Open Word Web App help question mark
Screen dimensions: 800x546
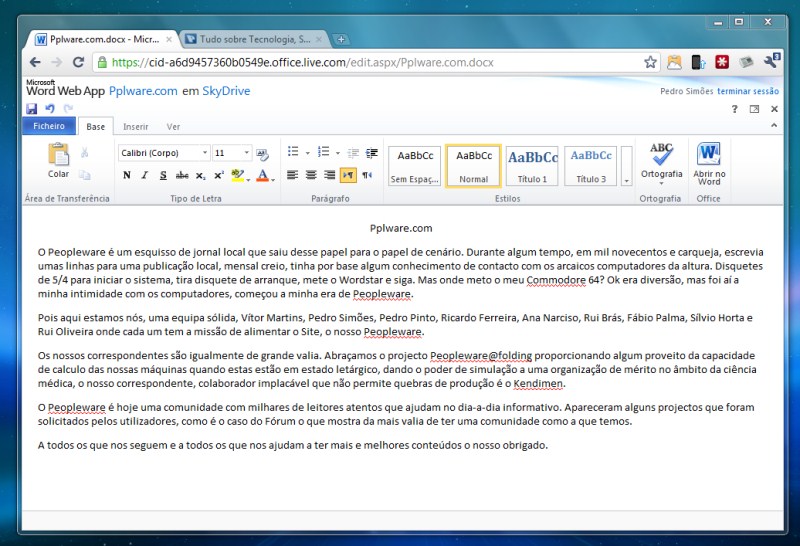point(734,109)
